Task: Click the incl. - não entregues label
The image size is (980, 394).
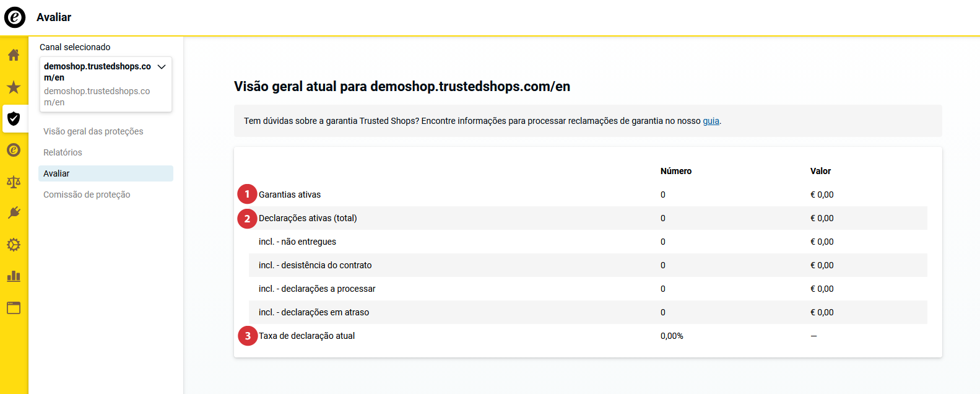Action: point(298,242)
